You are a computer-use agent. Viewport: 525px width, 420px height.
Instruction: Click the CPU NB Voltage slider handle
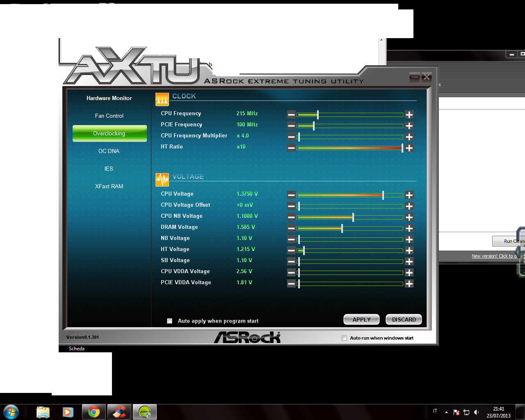pos(353,217)
